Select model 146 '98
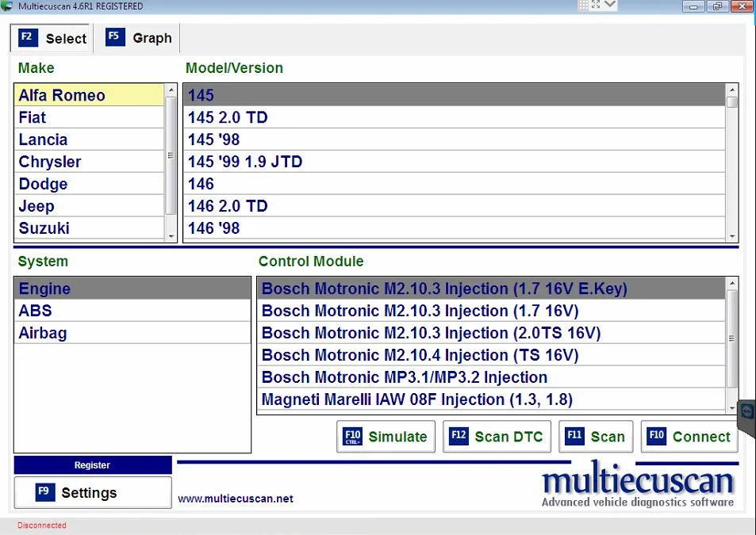The width and height of the screenshot is (756, 535). pyautogui.click(x=455, y=227)
